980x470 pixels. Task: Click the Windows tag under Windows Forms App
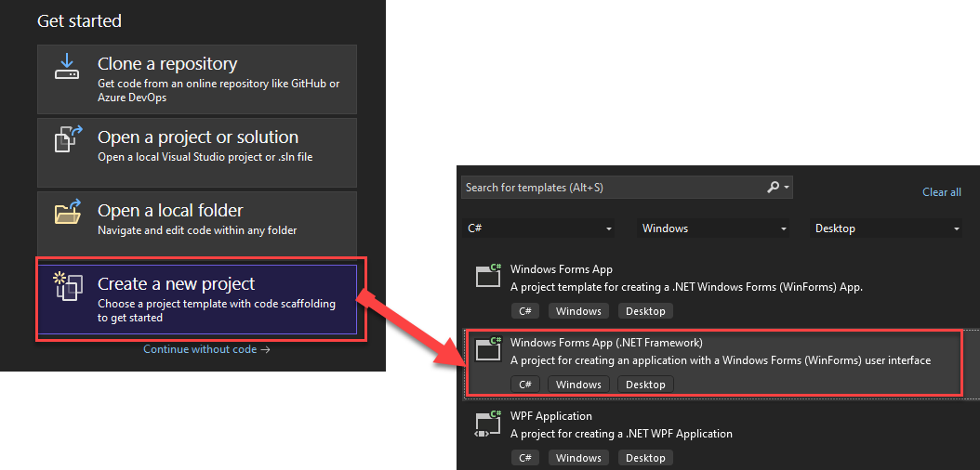click(x=578, y=311)
